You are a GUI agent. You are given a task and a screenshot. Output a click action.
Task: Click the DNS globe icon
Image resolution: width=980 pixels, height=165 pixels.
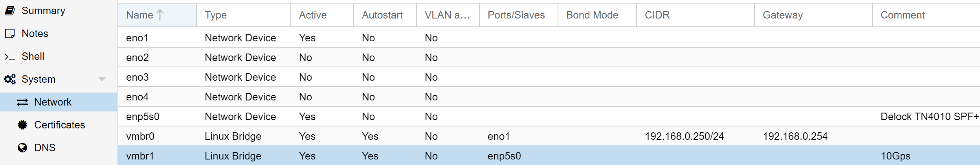(22, 148)
